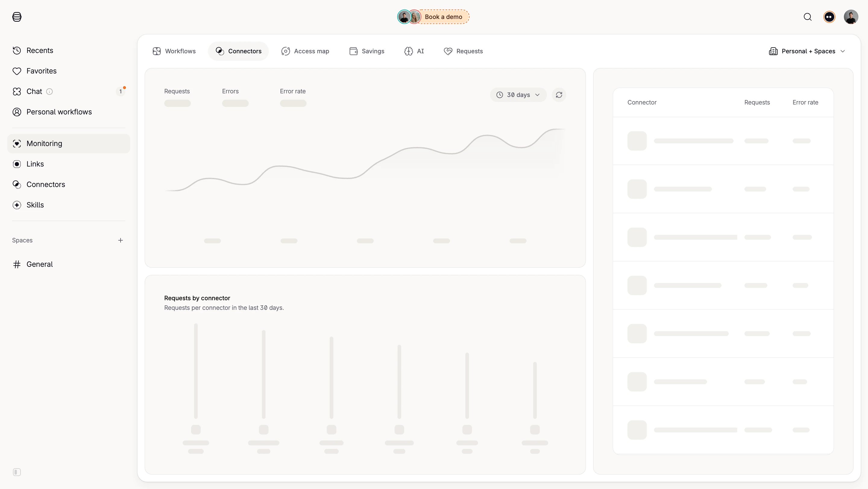Open the assistant face icon in the header
The image size is (868, 489).
click(x=829, y=17)
